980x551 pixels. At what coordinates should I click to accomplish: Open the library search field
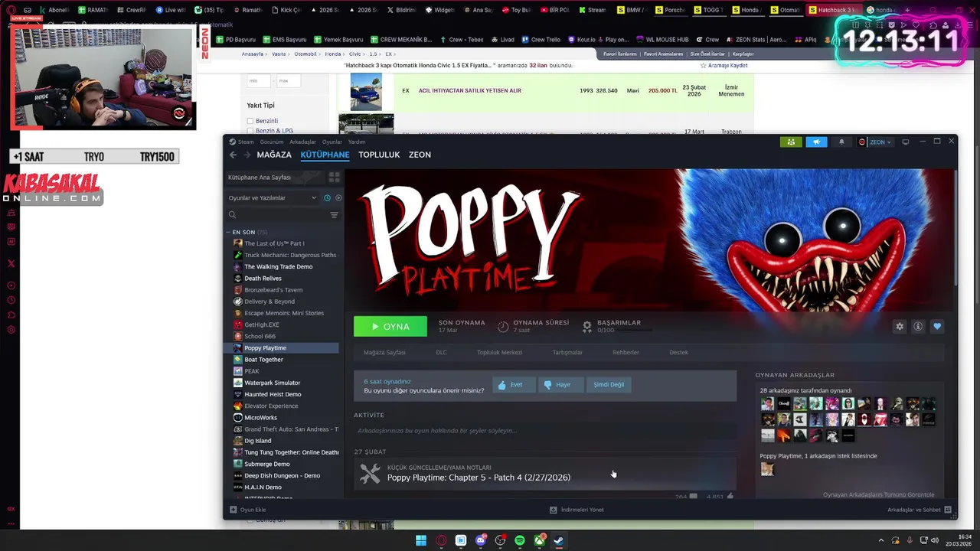click(x=276, y=215)
